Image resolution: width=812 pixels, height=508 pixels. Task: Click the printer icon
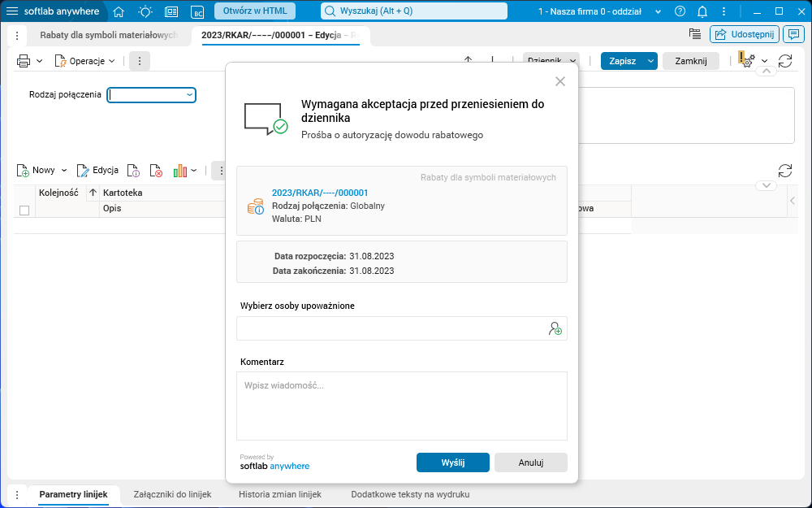tap(24, 61)
